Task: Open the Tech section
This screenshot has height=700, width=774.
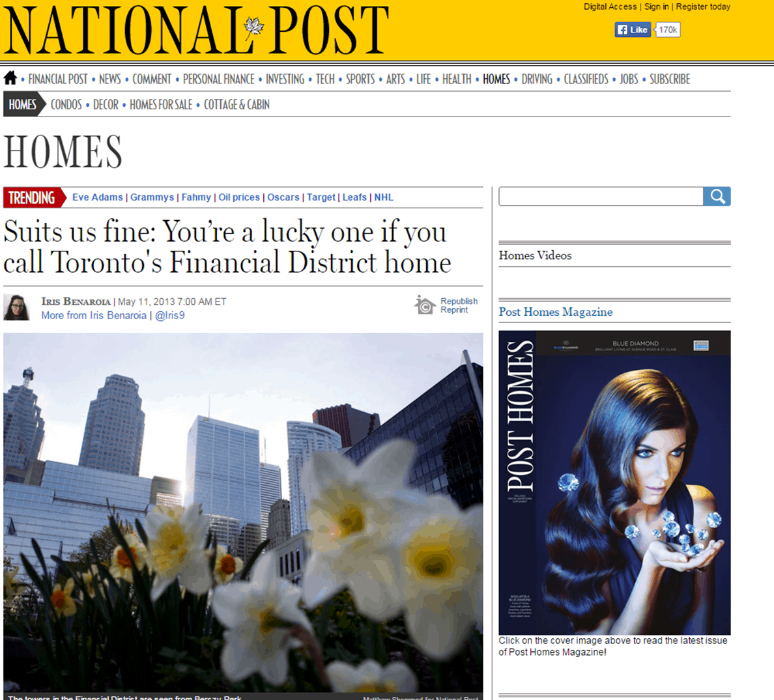Action: 325,79
